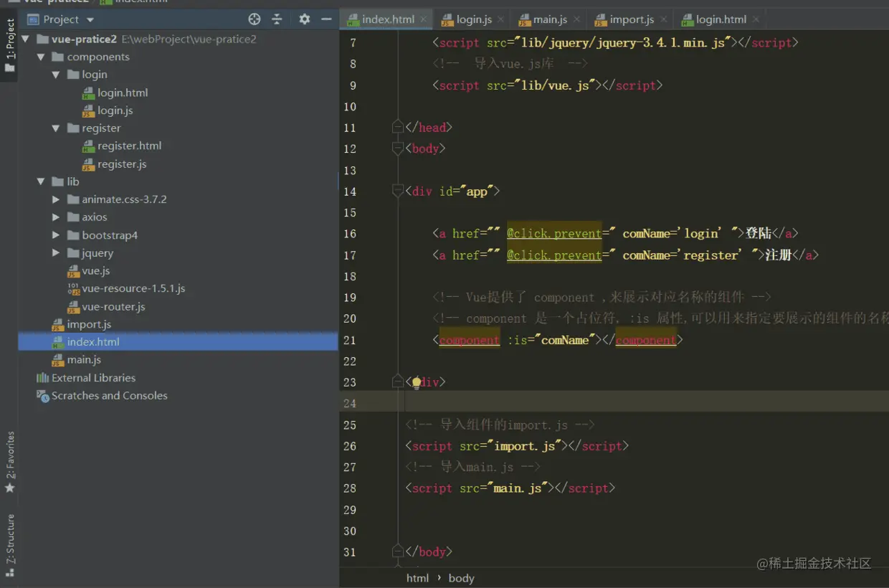Switch to the main.js editor tab
Viewport: 889px width, 588px height.
(x=550, y=19)
